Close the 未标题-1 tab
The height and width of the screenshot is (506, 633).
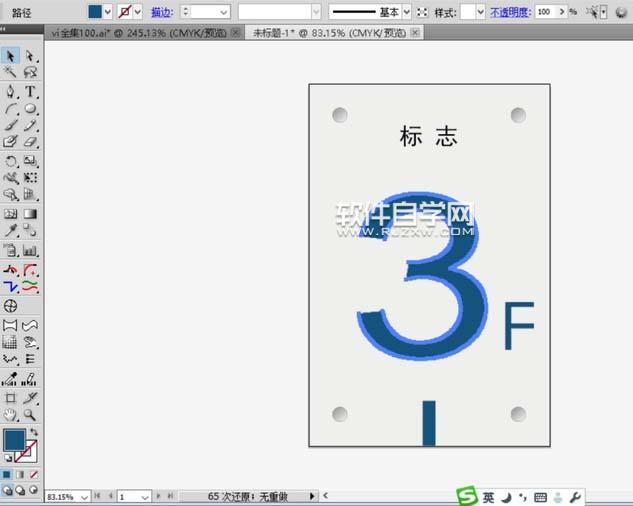click(x=415, y=33)
